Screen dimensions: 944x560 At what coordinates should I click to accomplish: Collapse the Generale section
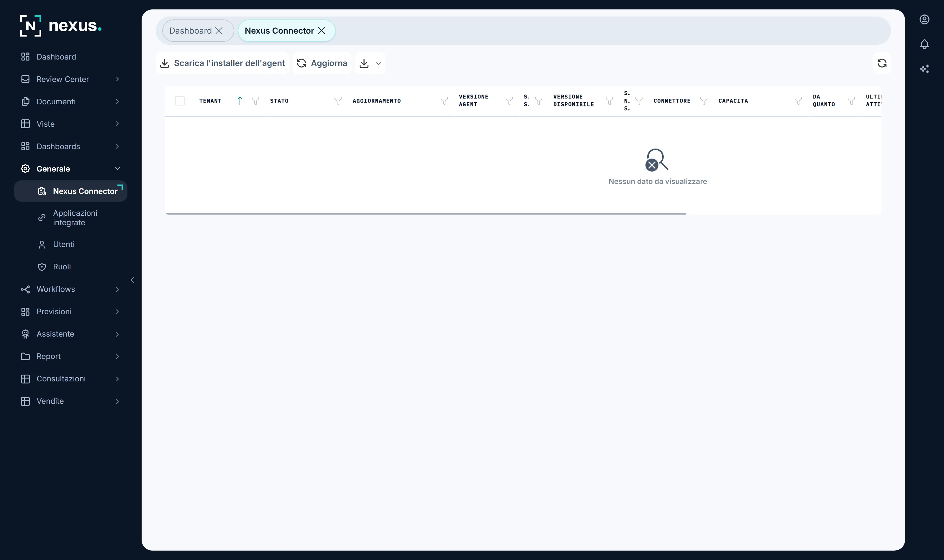click(x=117, y=169)
